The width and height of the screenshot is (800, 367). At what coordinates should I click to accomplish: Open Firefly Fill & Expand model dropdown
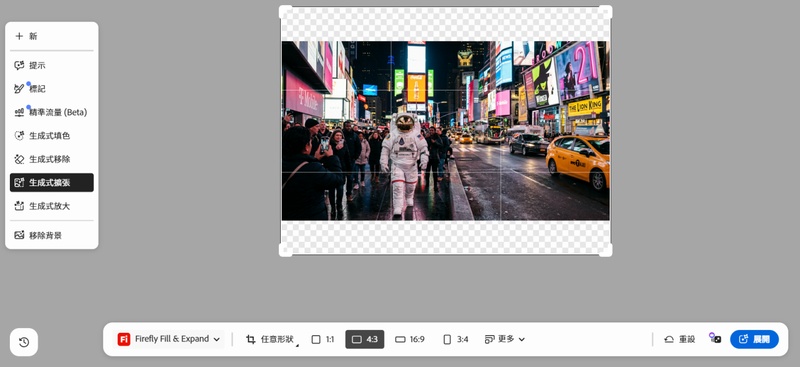[169, 339]
